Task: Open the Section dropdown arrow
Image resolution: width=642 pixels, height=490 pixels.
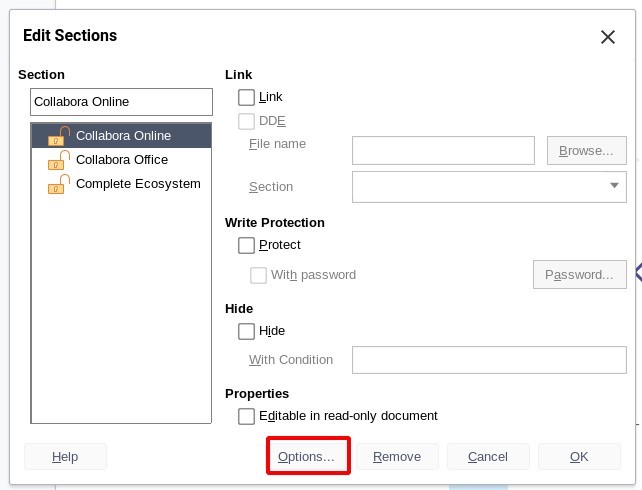Action: pyautogui.click(x=614, y=185)
